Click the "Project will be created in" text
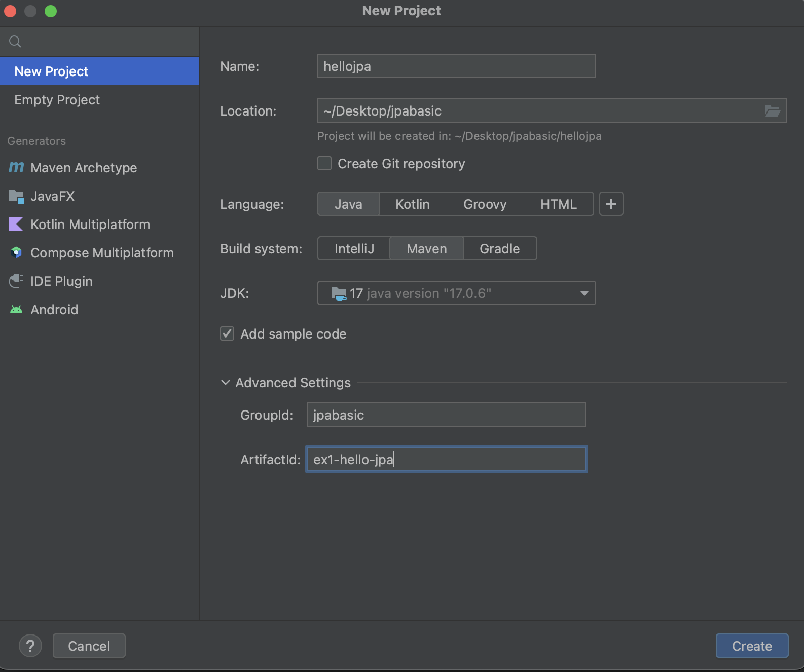Viewport: 804px width, 672px height. [x=459, y=136]
